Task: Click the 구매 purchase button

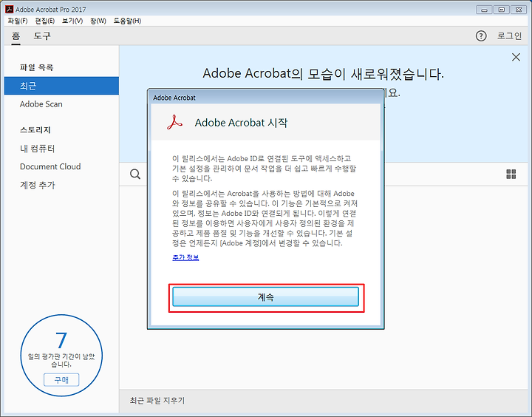Action: tap(61, 379)
